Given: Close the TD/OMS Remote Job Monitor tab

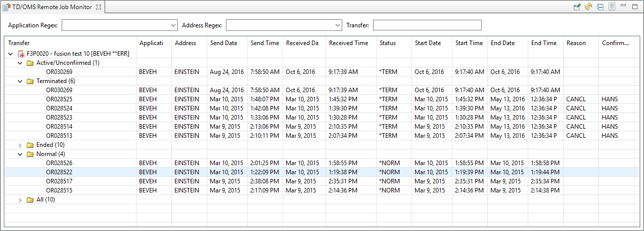Looking at the screenshot, I should coord(99,7).
